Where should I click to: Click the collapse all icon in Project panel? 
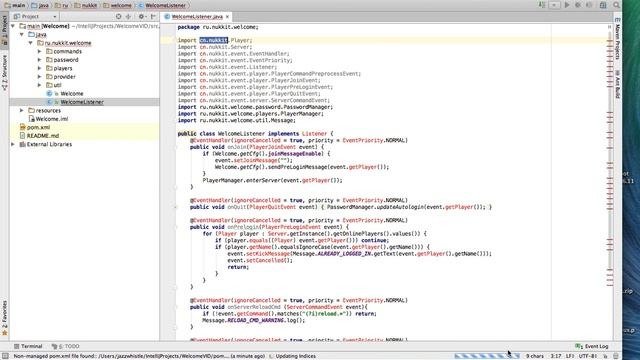pyautogui.click(x=128, y=16)
